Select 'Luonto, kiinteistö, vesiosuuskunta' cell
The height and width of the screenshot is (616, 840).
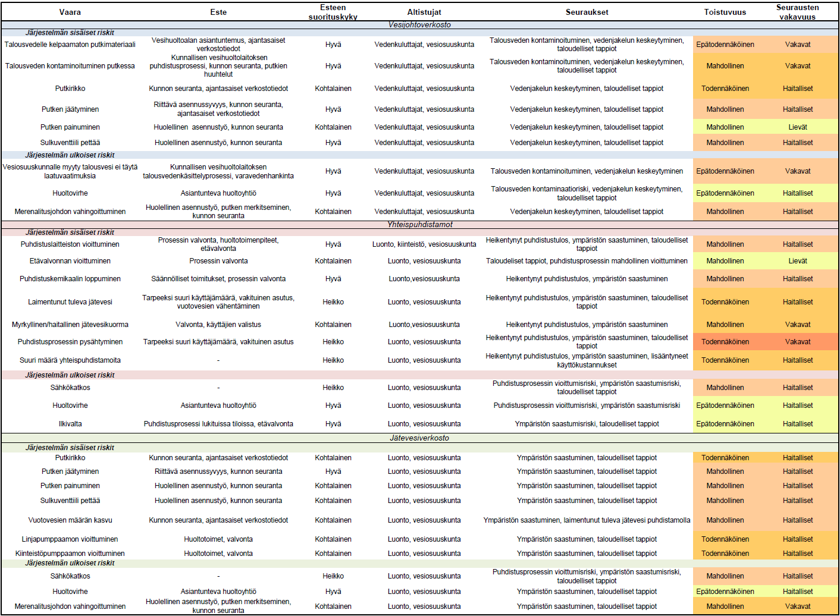tap(424, 244)
